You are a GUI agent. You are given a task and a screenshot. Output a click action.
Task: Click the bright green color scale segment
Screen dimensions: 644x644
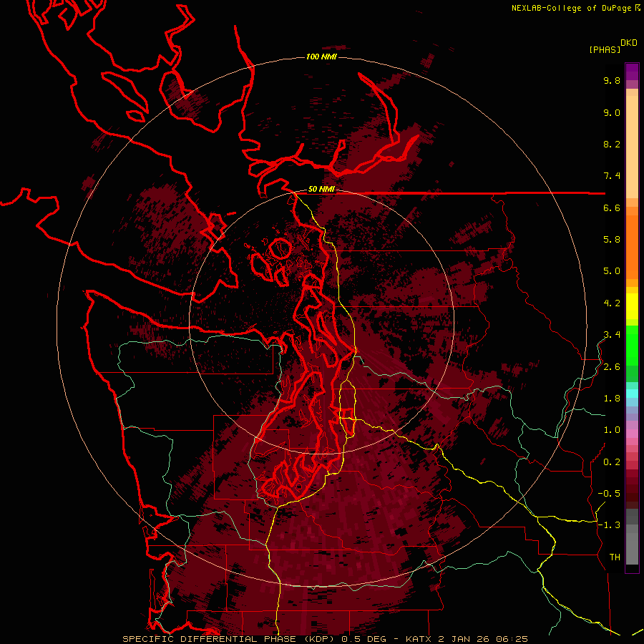tap(632, 346)
